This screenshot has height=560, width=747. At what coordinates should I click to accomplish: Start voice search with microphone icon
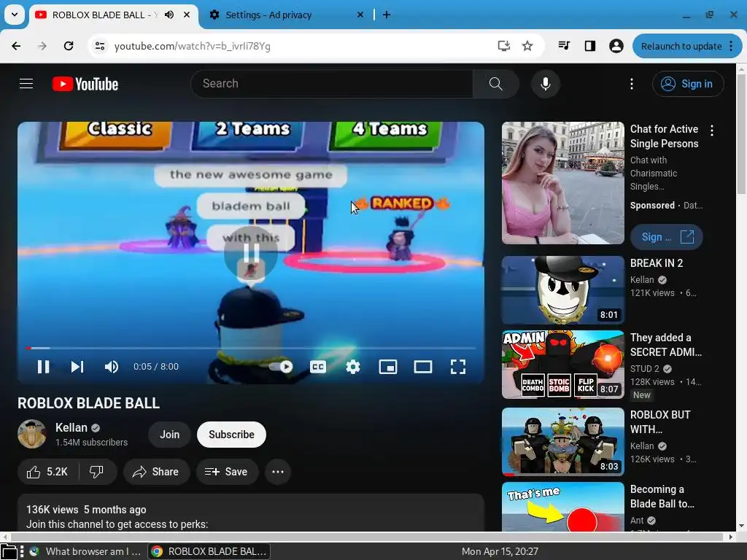coord(546,84)
